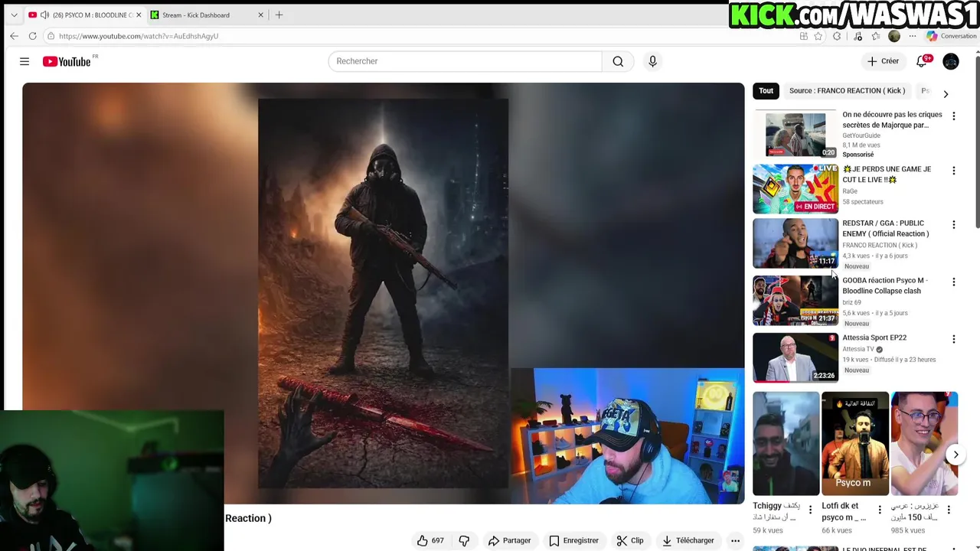Screen dimensions: 980x551
Task: Open the split screen apps icon
Action: coord(803,36)
